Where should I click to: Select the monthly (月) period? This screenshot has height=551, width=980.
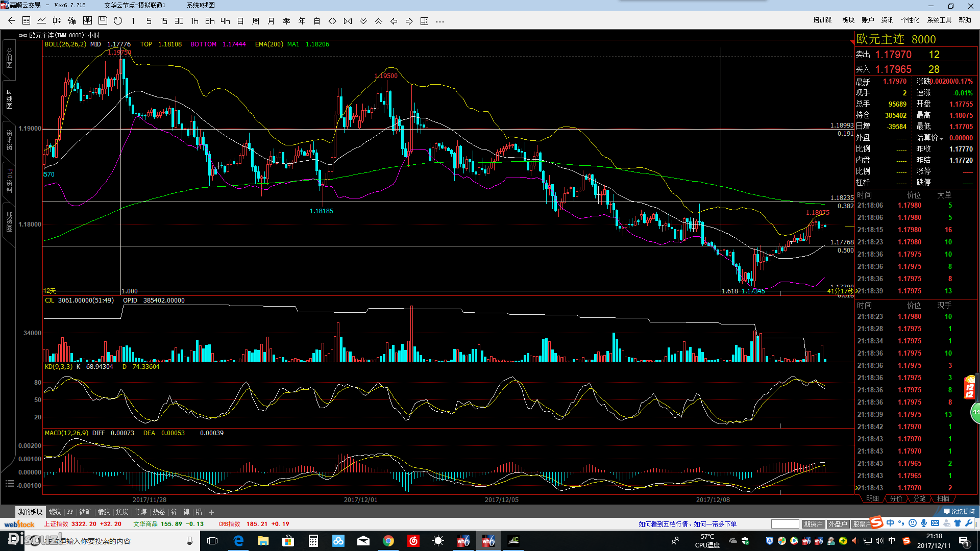[271, 21]
